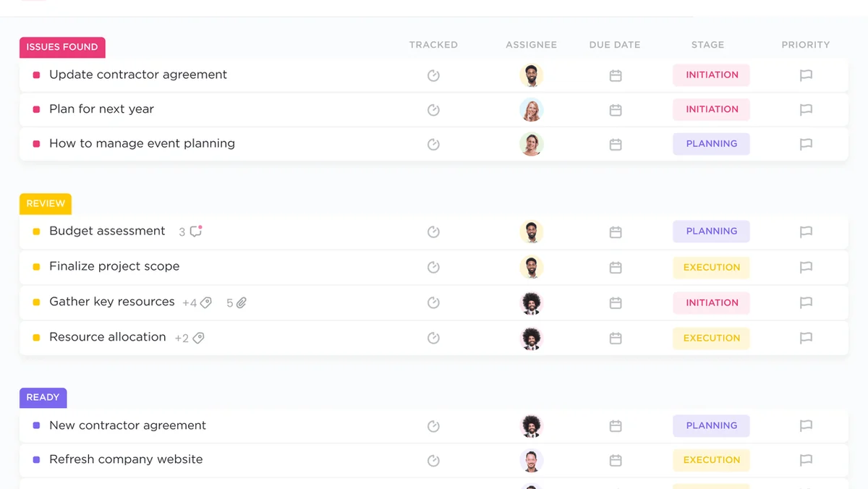868x489 pixels.
Task: Flag priority on Budget assessment
Action: (x=806, y=231)
